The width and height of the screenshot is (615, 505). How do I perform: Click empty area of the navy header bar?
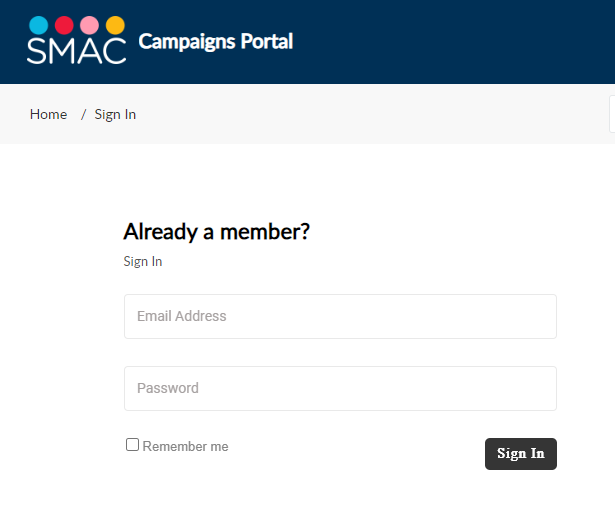(x=450, y=42)
